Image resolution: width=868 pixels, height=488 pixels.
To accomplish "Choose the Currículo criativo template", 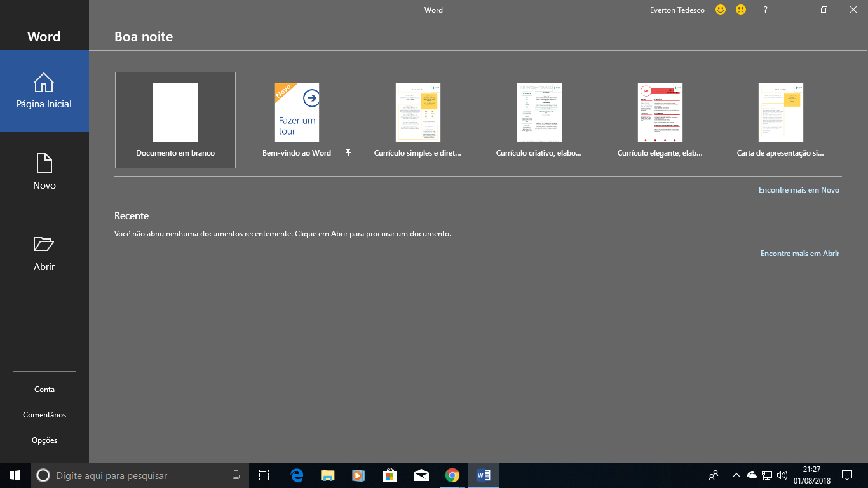I will pyautogui.click(x=539, y=120).
